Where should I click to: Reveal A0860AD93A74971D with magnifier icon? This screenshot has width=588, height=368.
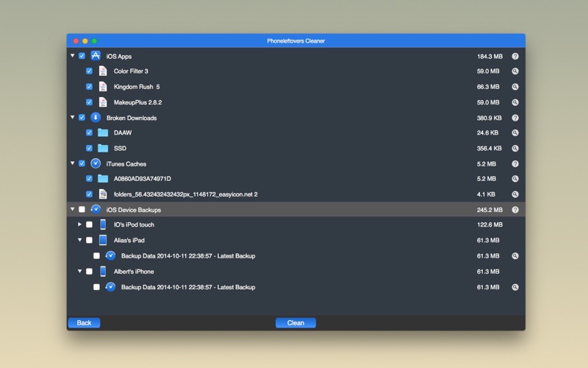[515, 179]
